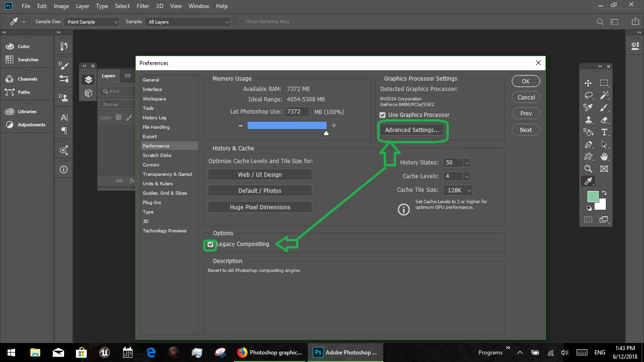This screenshot has height=362, width=644.
Task: Open the Info panel icon
Action: [64, 169]
